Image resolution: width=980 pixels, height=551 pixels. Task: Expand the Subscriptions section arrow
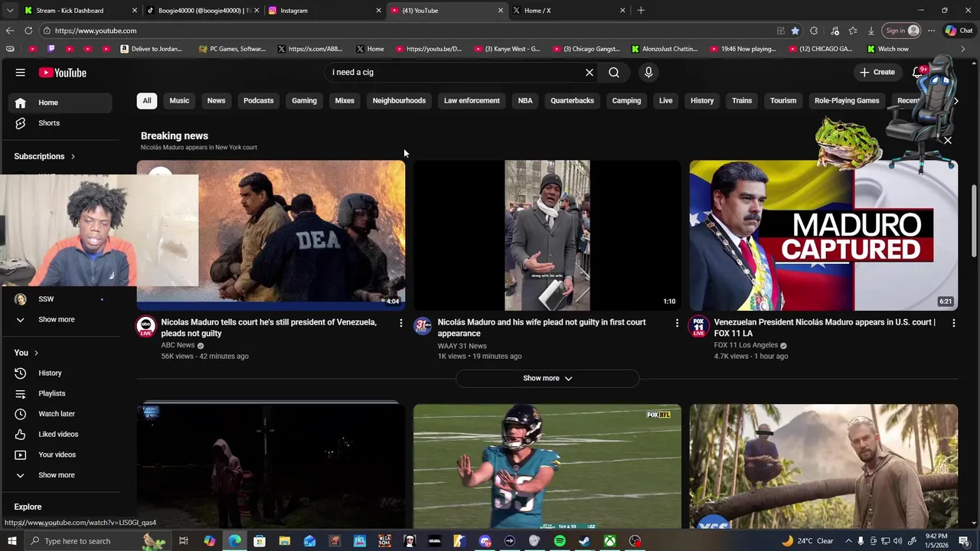[73, 157]
